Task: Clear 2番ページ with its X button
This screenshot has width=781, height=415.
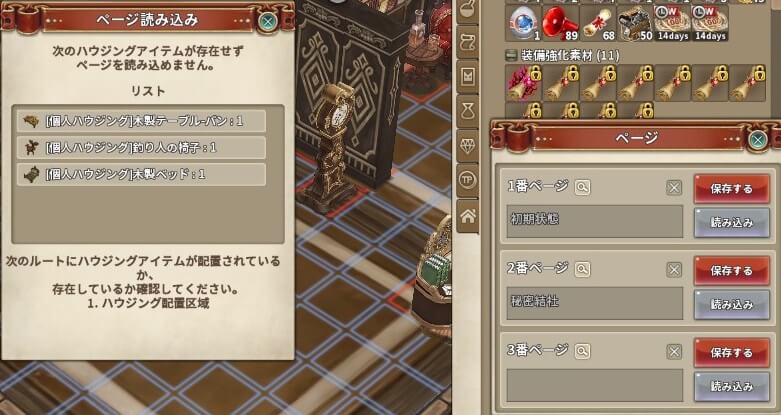Action: [x=674, y=270]
